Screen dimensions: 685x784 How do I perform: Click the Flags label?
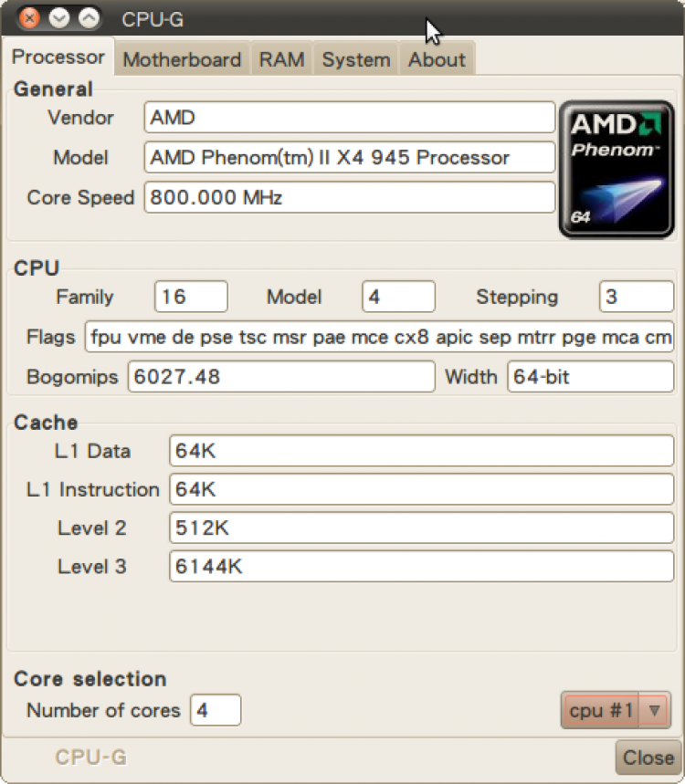(50, 337)
